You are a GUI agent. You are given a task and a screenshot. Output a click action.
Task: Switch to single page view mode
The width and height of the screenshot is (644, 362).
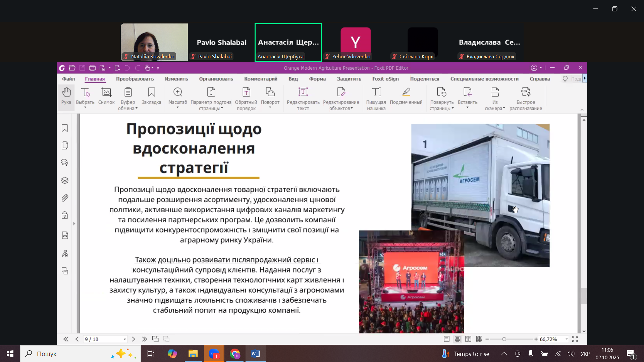tap(446, 339)
